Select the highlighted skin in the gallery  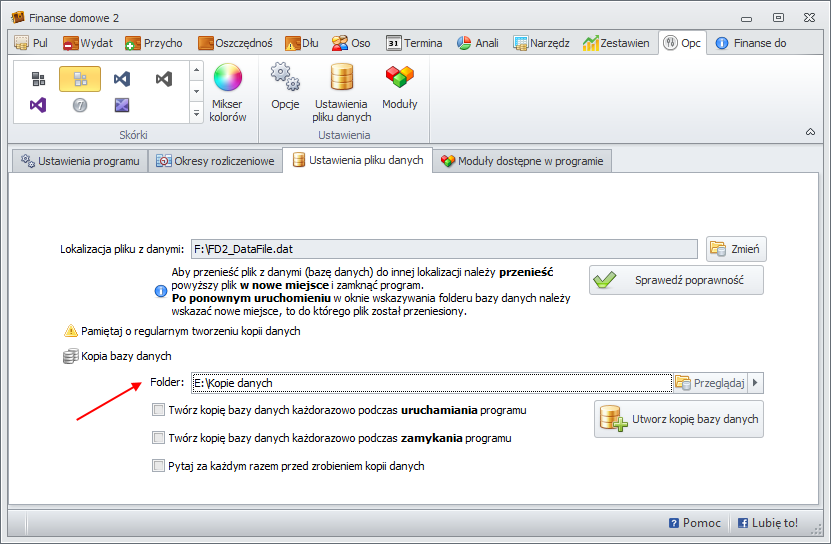coord(79,79)
